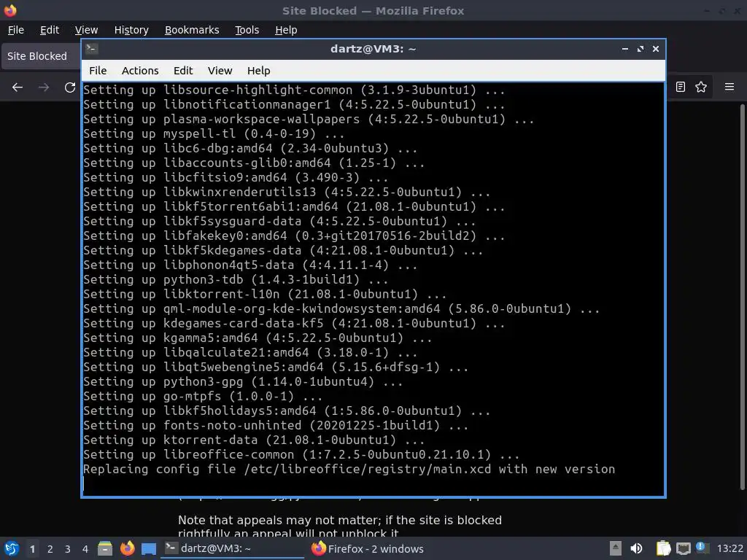Open the terminal Edit menu
747x560 pixels.
click(183, 71)
